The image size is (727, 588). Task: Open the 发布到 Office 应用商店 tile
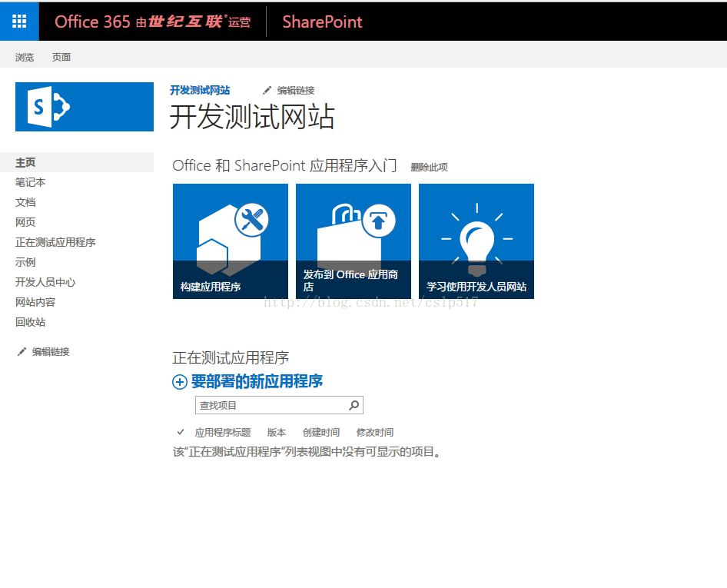(x=354, y=241)
